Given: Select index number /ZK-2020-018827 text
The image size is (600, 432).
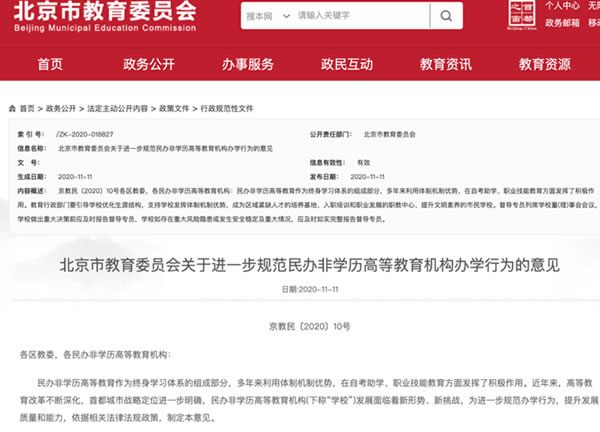Looking at the screenshot, I should 85,134.
